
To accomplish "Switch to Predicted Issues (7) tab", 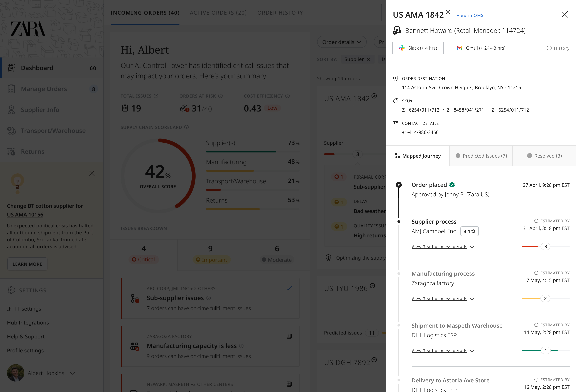I will point(481,156).
